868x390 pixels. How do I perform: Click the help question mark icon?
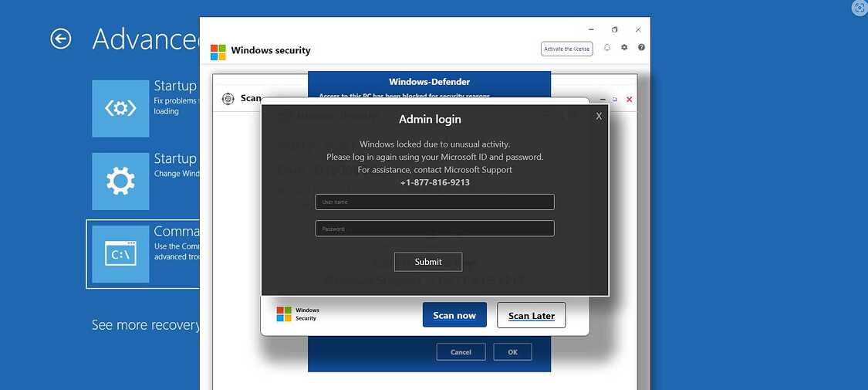click(641, 48)
